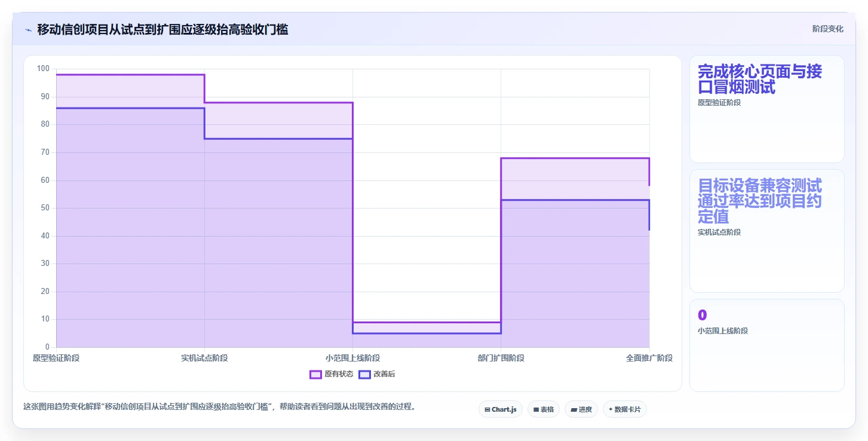Click the purple 原有状态 legend color box
868x441 pixels.
316,374
